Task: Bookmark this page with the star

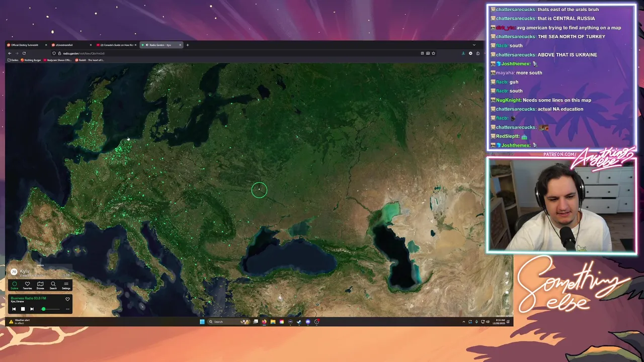Action: click(433, 53)
